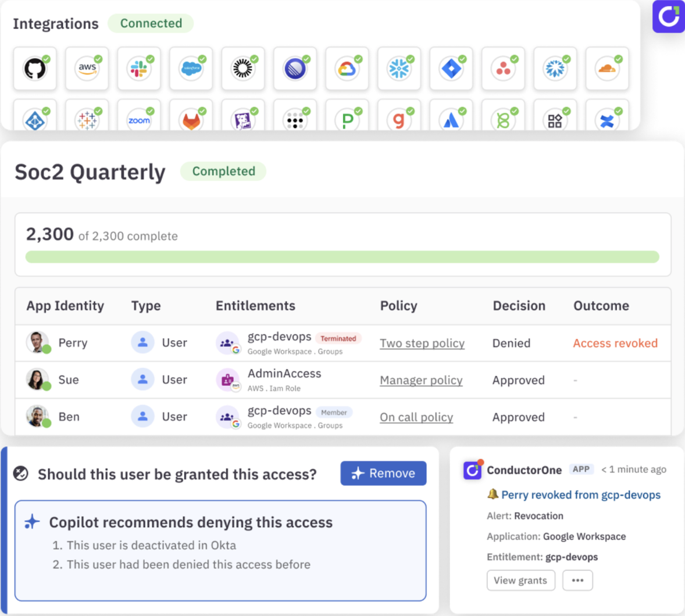Click the AdminAccess entitlement name
This screenshot has height=616, width=685.
tap(284, 373)
